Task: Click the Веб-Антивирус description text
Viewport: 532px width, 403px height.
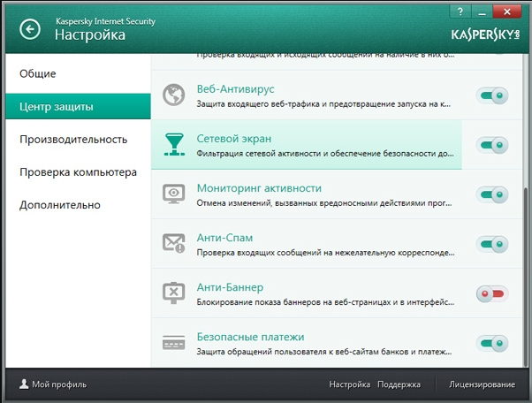Action: coord(323,104)
